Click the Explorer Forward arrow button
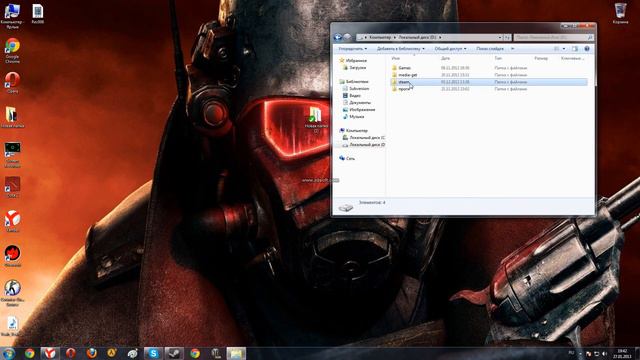The image size is (640, 360). [x=347, y=37]
